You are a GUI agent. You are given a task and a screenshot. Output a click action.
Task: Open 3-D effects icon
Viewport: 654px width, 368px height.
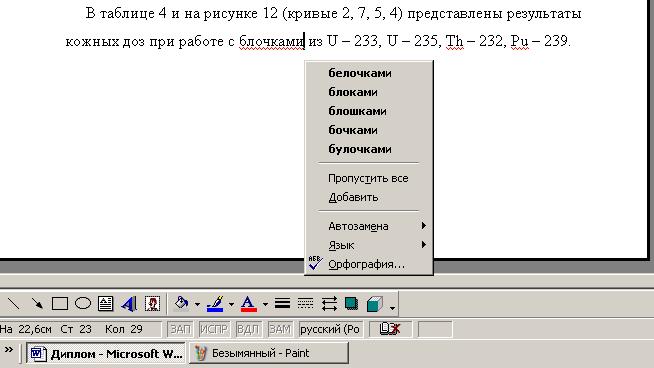pyautogui.click(x=375, y=303)
